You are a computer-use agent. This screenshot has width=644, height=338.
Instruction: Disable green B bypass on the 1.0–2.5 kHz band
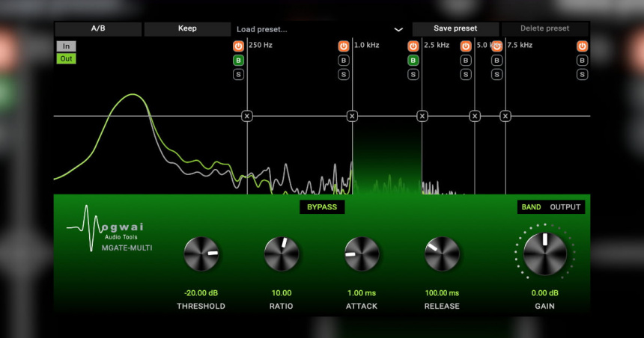tap(413, 61)
